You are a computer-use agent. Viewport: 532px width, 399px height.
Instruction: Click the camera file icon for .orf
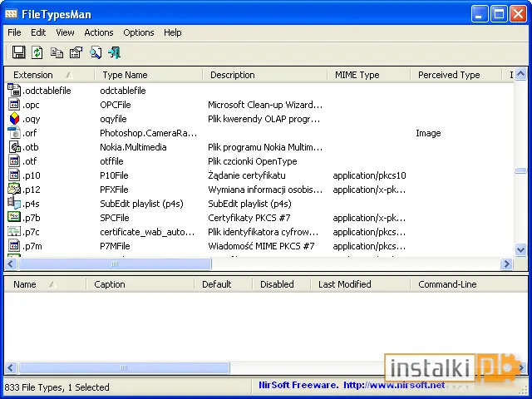pyautogui.click(x=14, y=133)
